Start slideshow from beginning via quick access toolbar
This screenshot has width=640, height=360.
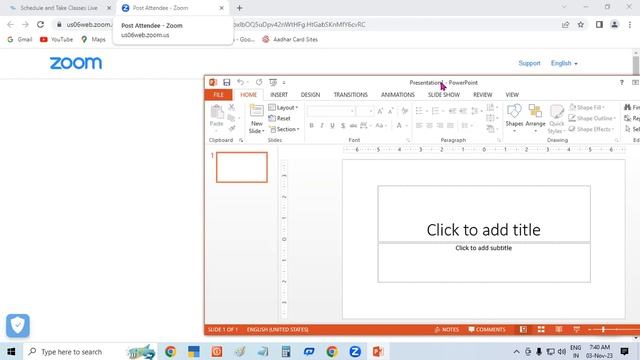click(273, 82)
